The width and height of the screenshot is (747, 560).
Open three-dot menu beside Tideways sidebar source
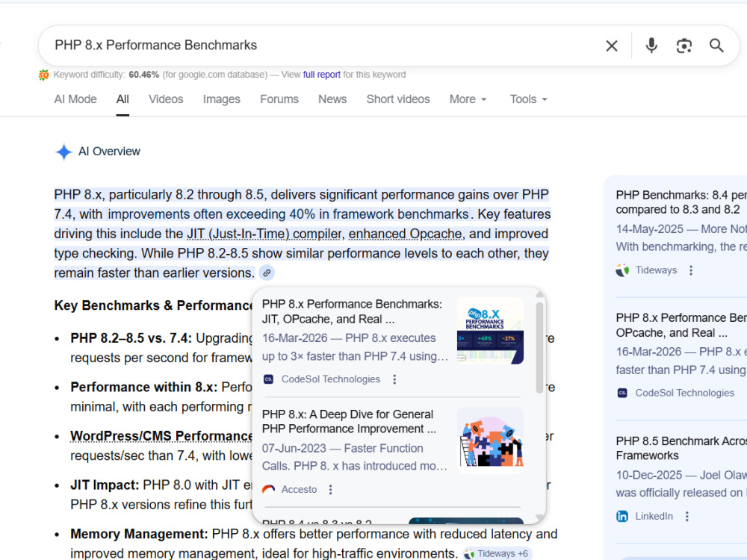691,270
